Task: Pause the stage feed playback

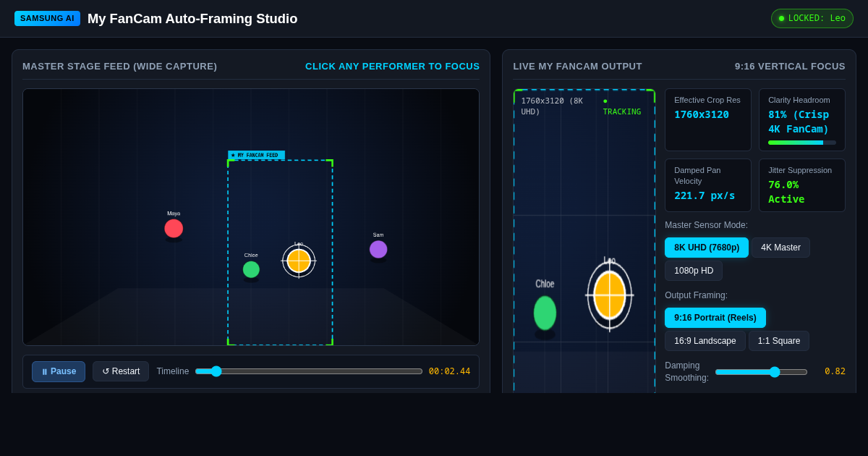Action: (59, 371)
